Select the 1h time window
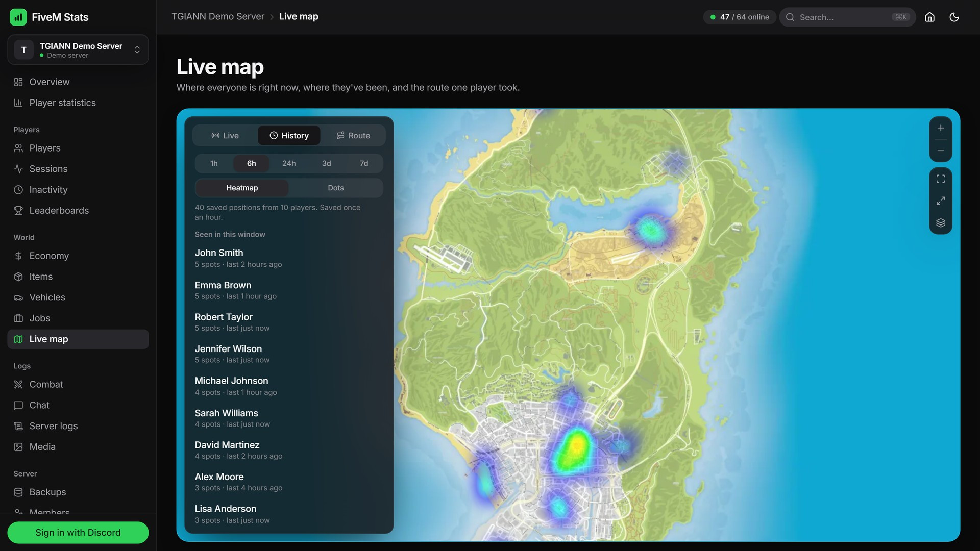The width and height of the screenshot is (980, 551). [214, 163]
